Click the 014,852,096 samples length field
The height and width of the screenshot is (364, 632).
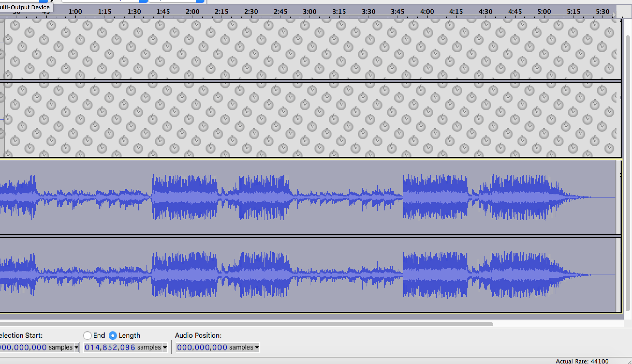(x=126, y=347)
